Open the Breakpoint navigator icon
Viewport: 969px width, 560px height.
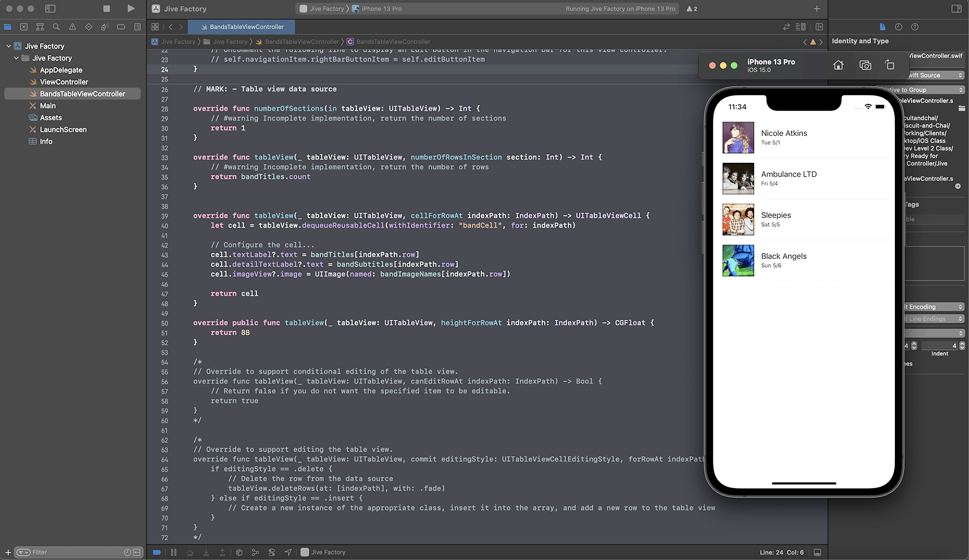pyautogui.click(x=121, y=27)
